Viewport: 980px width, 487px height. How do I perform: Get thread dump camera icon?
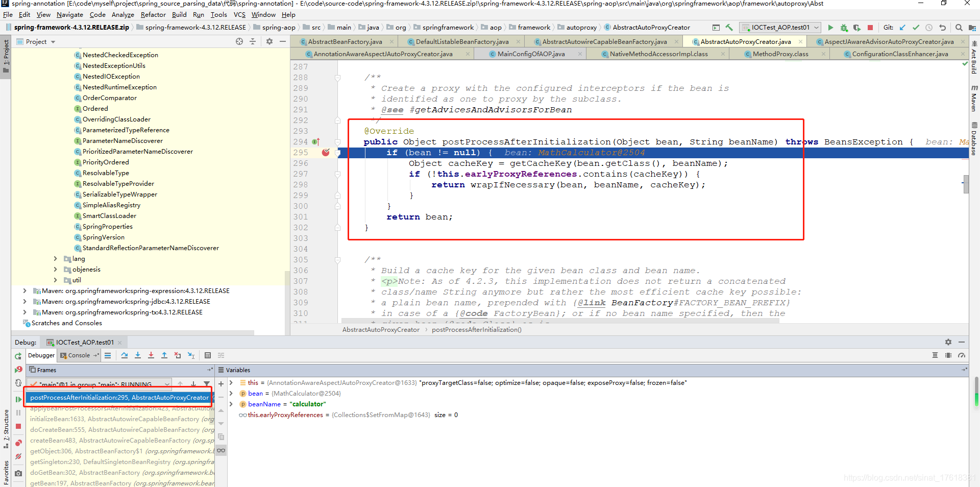coord(18,473)
